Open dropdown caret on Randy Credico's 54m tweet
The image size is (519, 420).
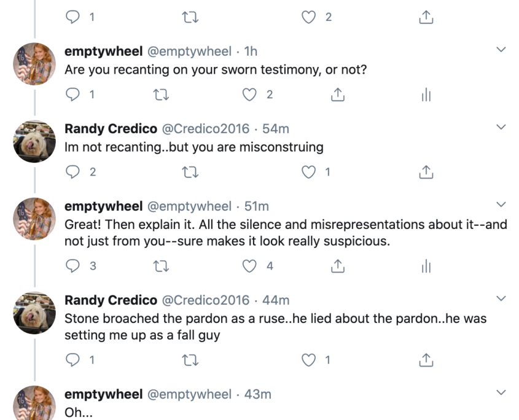tap(501, 126)
